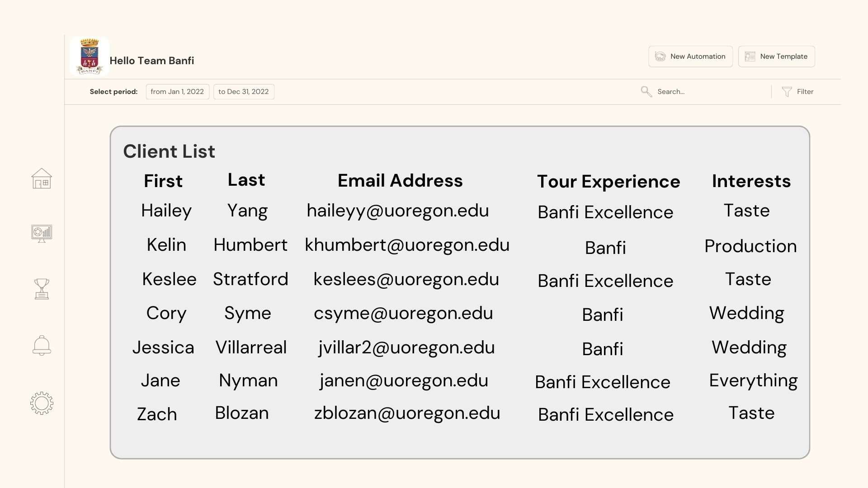Screen dimensions: 868x488
Task: Select first name Jane
Action: (x=160, y=380)
